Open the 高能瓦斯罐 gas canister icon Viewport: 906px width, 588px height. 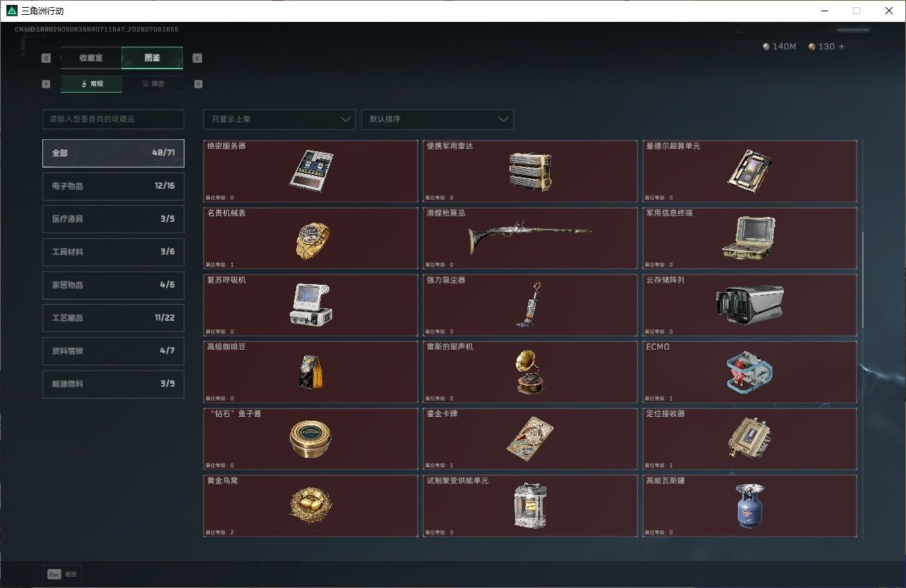[749, 505]
